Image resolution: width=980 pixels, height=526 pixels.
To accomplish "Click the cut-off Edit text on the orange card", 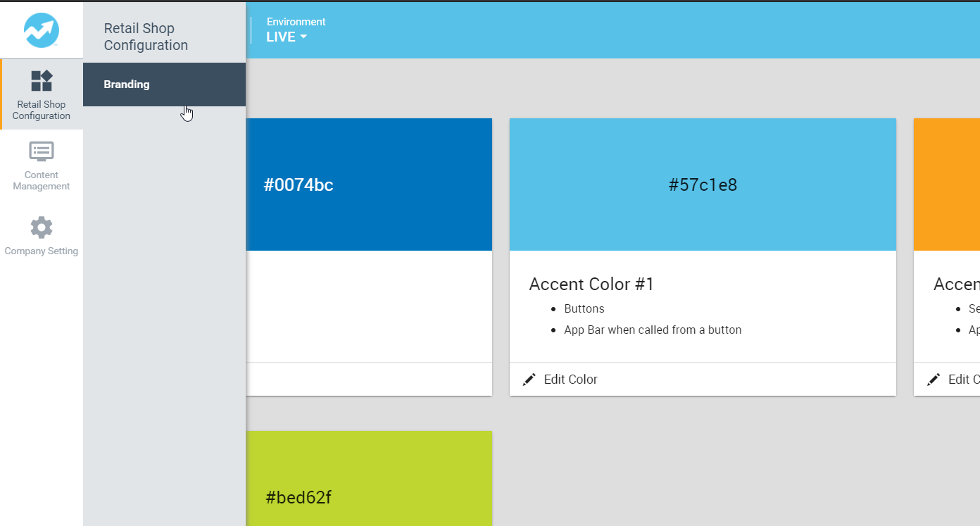I will point(963,380).
